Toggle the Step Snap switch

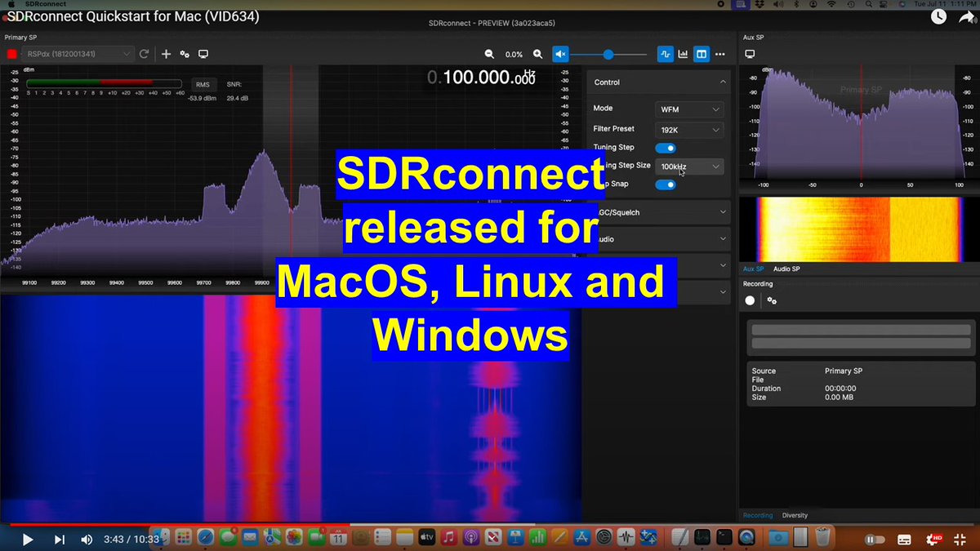coord(666,184)
